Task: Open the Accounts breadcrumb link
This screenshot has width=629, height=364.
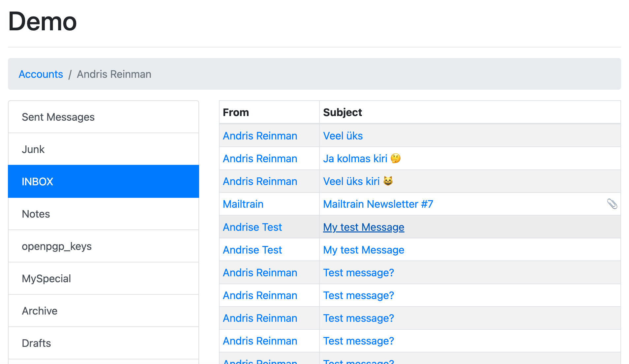Action: pos(41,74)
